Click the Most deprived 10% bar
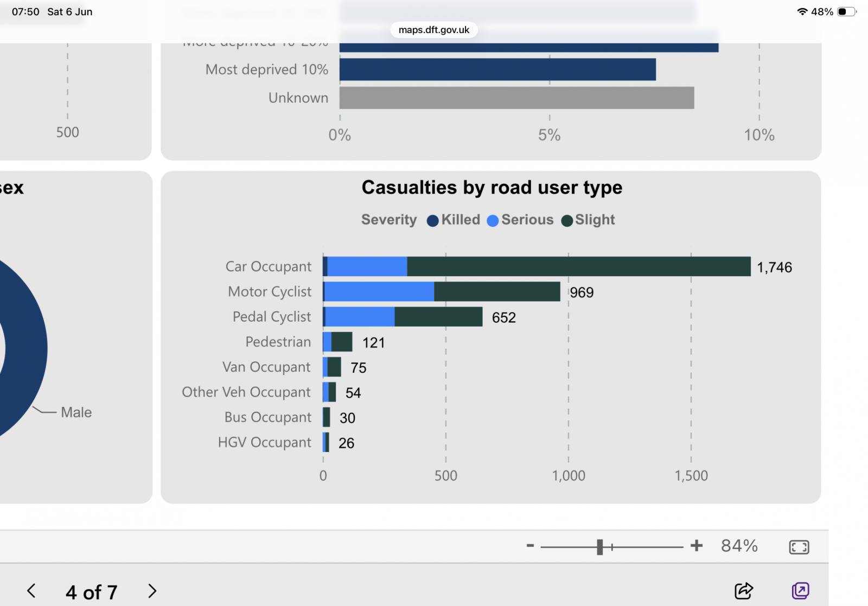Image resolution: width=868 pixels, height=606 pixels. point(497,69)
